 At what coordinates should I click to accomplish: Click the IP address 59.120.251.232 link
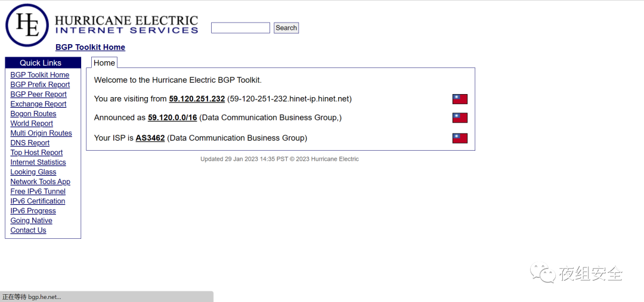197,99
